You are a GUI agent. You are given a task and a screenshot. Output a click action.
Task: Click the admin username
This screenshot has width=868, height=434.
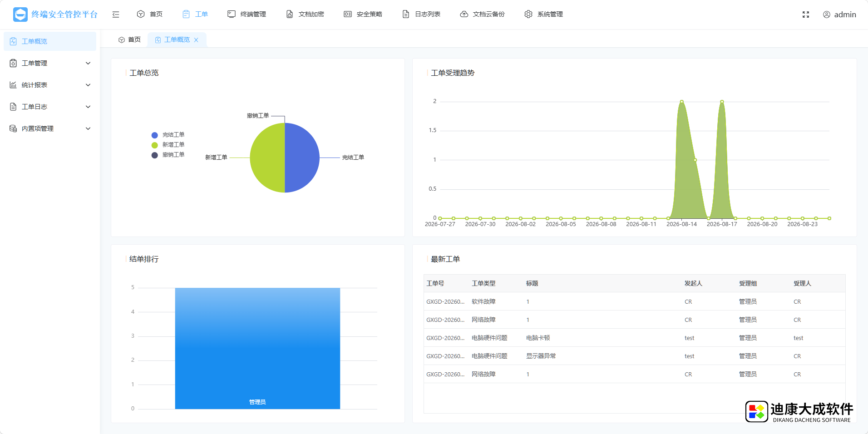click(845, 15)
